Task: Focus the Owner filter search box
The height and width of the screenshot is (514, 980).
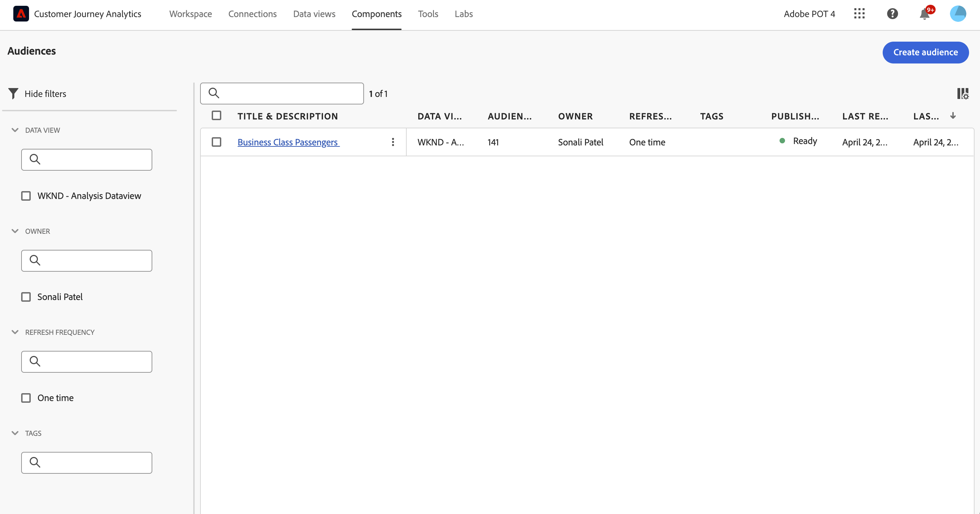Action: tap(87, 261)
